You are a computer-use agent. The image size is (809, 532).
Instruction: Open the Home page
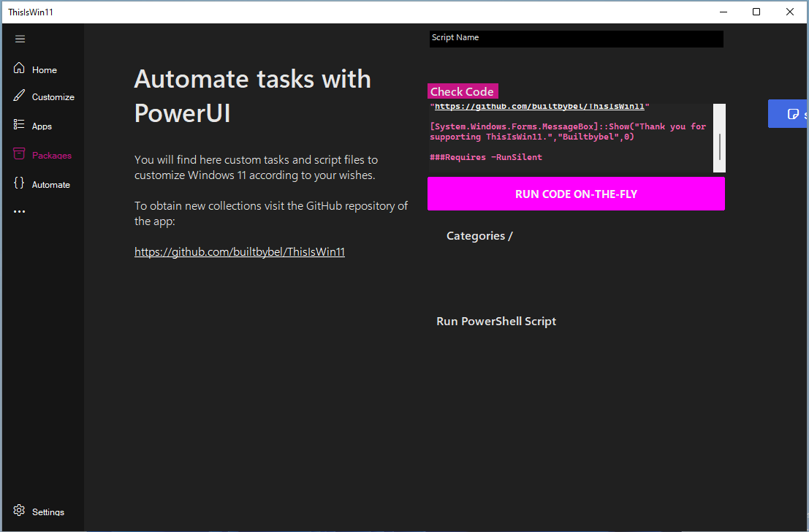pos(45,70)
